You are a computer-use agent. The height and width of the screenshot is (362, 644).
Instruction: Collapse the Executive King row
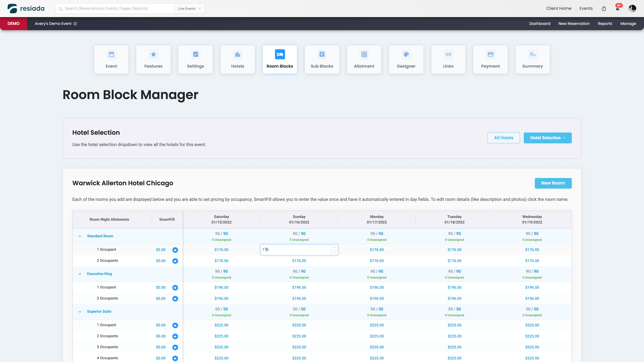click(80, 274)
